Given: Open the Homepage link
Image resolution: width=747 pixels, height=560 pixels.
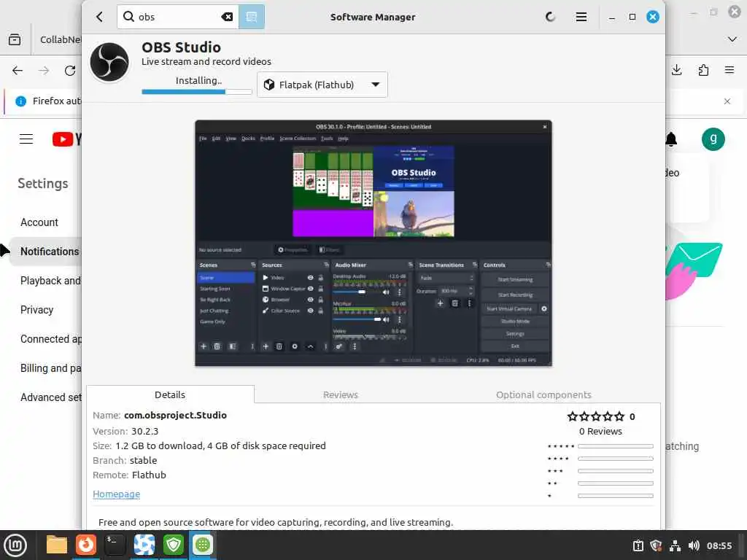Looking at the screenshot, I should [x=116, y=494].
